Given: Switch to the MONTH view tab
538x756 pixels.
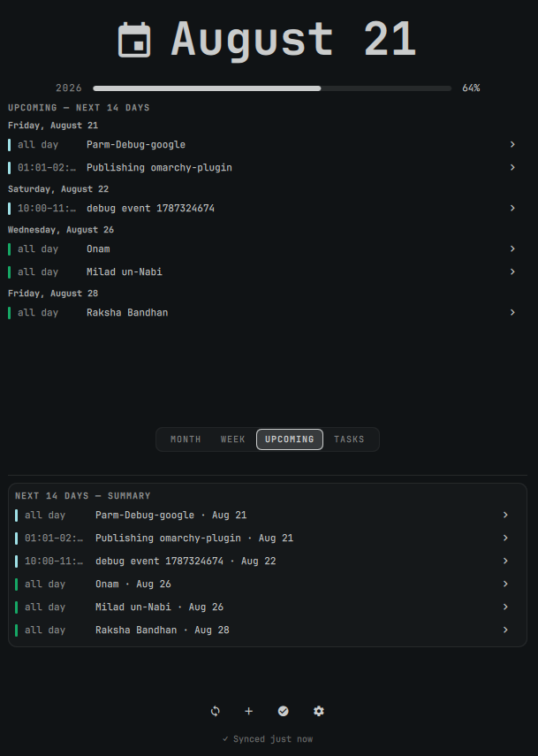Looking at the screenshot, I should tap(186, 439).
